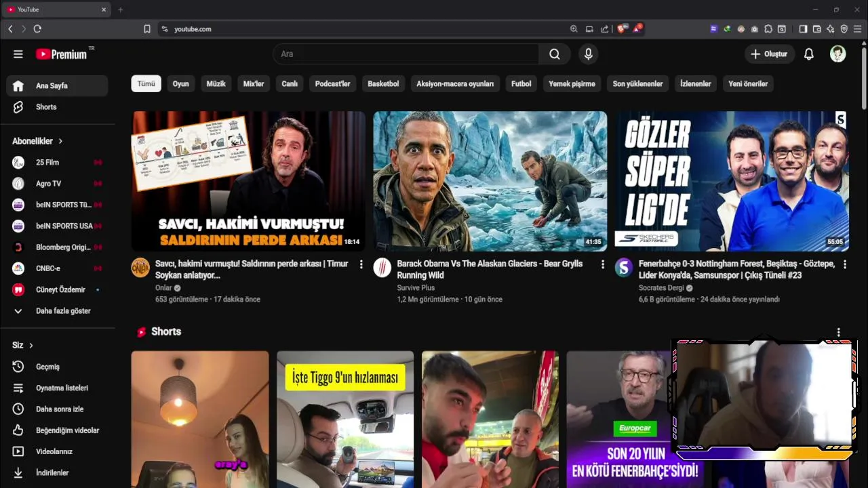Open Beğendiğim videolar liked videos
Screen dimensions: 868x488
pyautogui.click(x=57, y=430)
